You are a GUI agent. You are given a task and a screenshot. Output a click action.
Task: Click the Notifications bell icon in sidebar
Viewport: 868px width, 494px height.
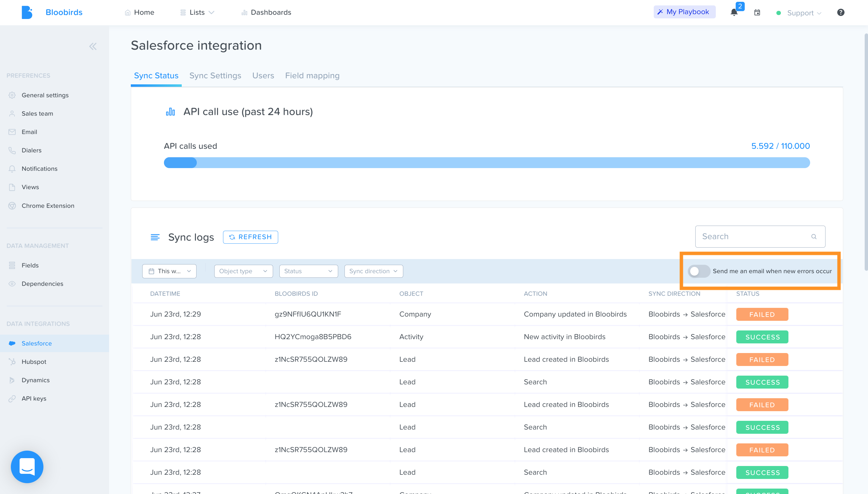(x=12, y=169)
